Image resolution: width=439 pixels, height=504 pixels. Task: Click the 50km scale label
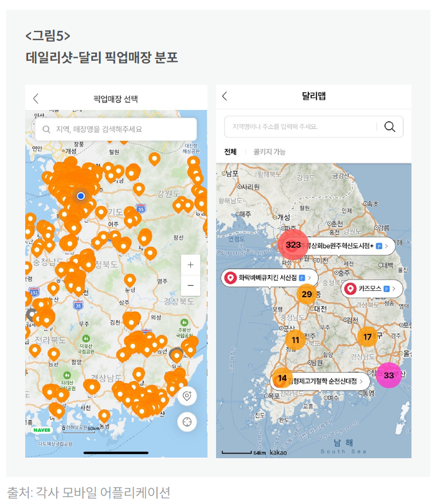point(93,428)
